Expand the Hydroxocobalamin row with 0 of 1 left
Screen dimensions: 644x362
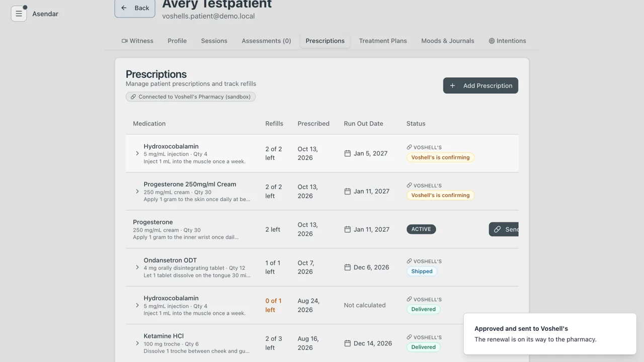click(x=137, y=305)
